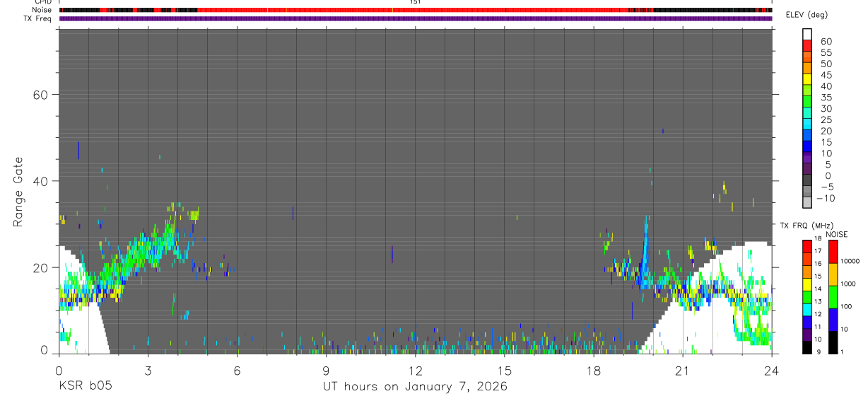This screenshot has width=868, height=401.
Task: Click time axis tick label 3
Action: [x=148, y=370]
